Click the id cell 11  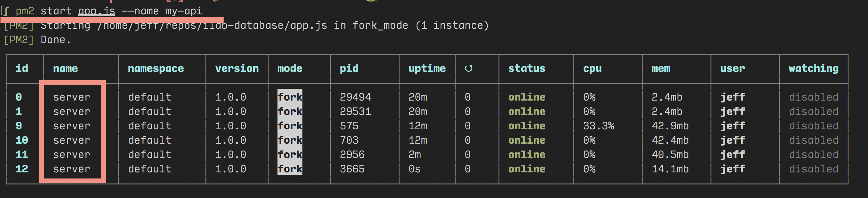22,155
